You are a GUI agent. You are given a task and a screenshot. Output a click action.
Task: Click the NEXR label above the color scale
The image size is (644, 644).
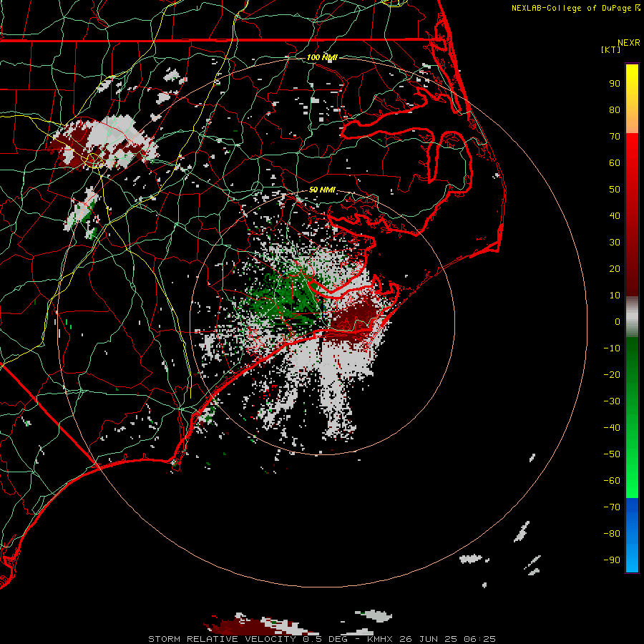(629, 43)
